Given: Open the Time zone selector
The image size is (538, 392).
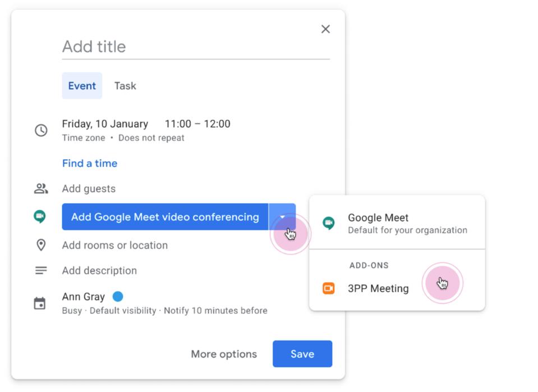Looking at the screenshot, I should [x=83, y=138].
